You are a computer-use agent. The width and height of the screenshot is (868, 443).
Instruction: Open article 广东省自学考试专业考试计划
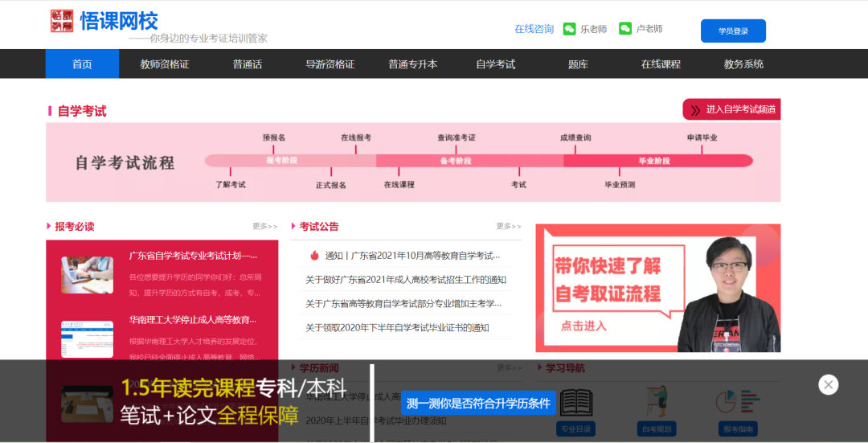(193, 256)
